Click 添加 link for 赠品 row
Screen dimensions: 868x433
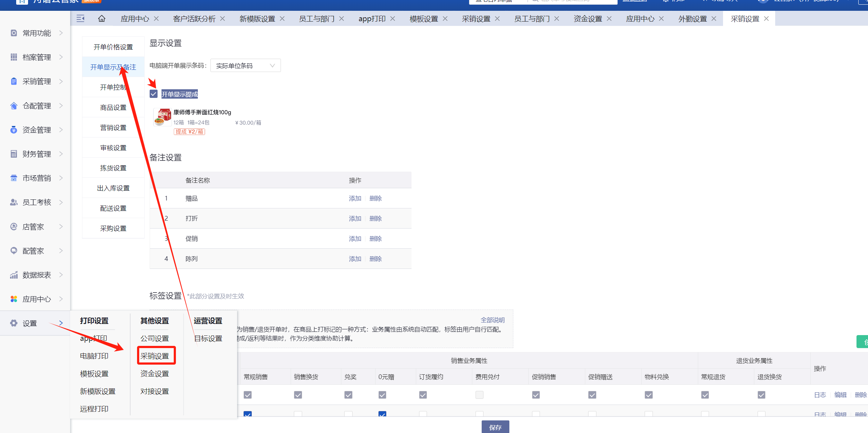[x=355, y=198]
